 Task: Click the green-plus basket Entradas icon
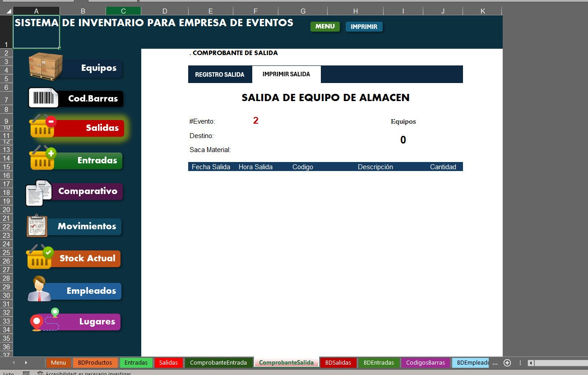(43, 158)
